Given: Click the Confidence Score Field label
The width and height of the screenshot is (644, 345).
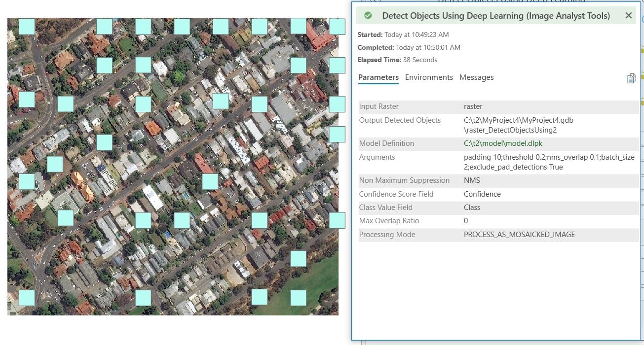Looking at the screenshot, I should coord(396,194).
